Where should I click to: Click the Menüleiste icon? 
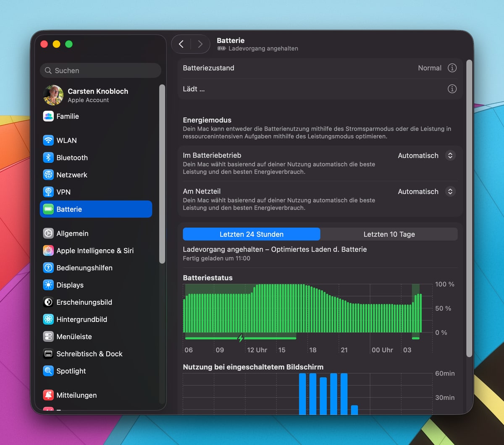point(48,337)
